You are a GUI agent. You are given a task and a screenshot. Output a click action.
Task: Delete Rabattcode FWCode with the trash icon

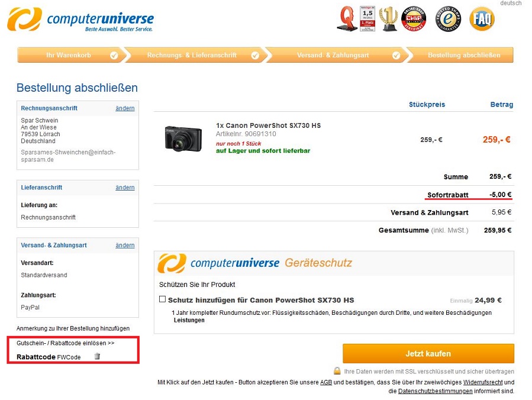pos(97,356)
